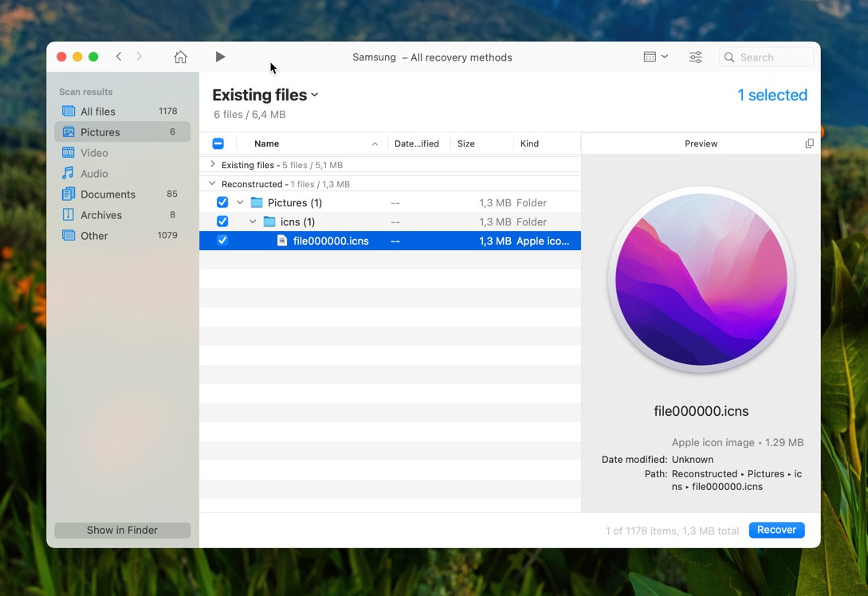This screenshot has height=596, width=868.
Task: Sort by Date modified column
Action: click(416, 144)
